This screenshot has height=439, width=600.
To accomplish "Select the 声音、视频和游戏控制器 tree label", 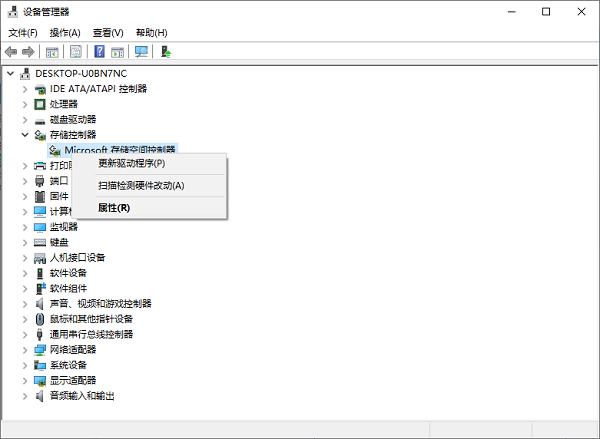I will [x=101, y=304].
